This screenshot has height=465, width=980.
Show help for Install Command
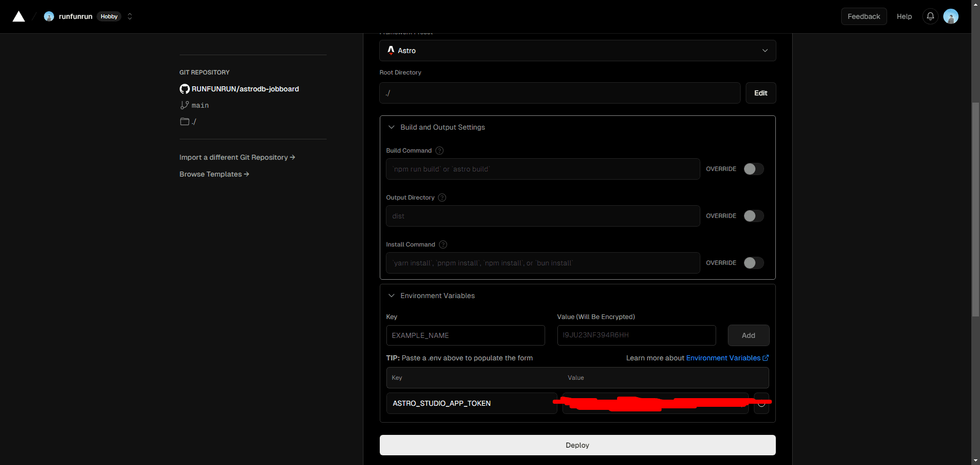pos(443,244)
